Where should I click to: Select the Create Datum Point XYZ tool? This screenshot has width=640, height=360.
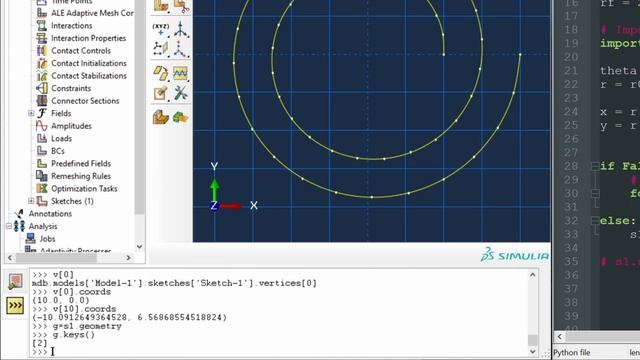coord(160,30)
